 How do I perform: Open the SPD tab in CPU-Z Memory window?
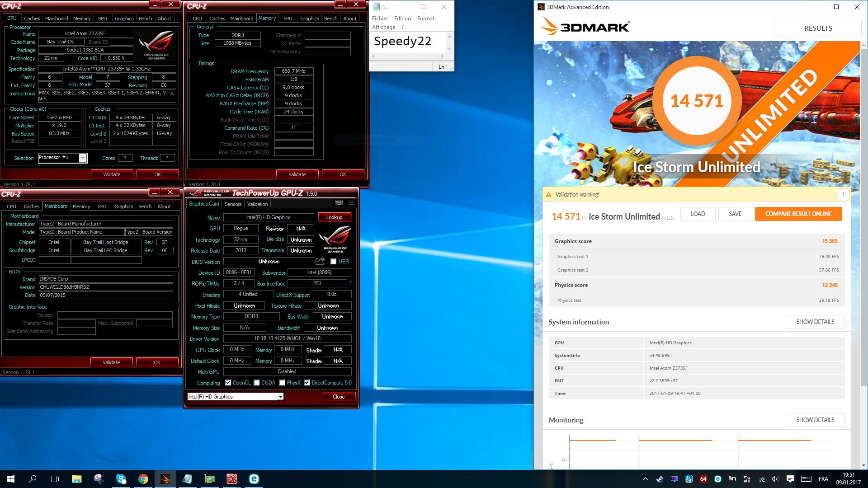point(288,19)
